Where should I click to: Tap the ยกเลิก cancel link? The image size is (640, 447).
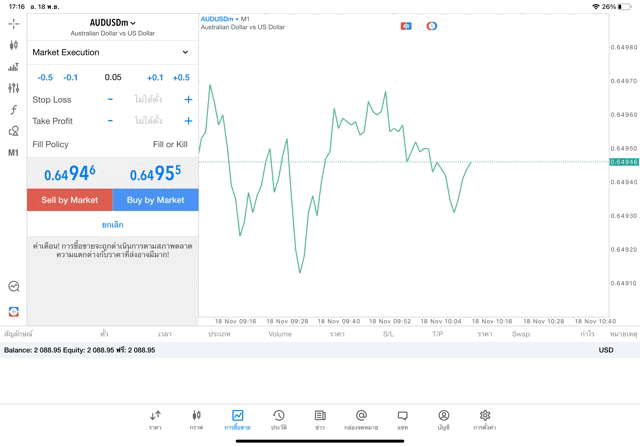coord(112,225)
